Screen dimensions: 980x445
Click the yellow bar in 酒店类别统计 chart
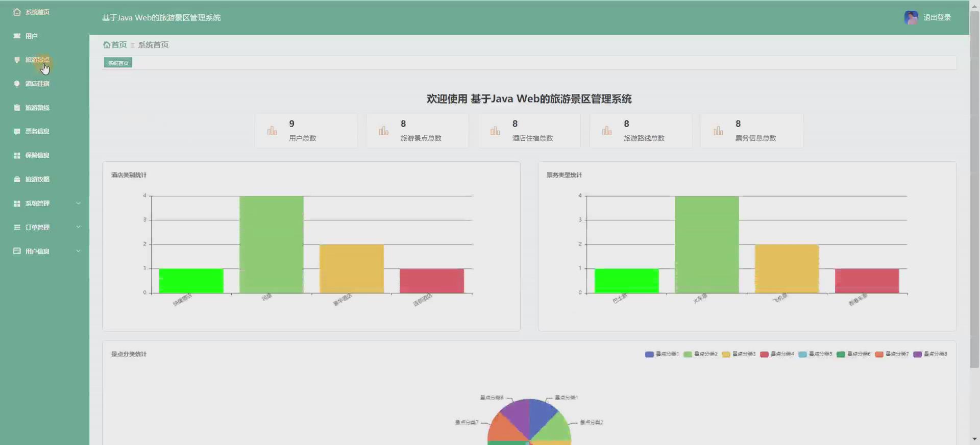351,268
